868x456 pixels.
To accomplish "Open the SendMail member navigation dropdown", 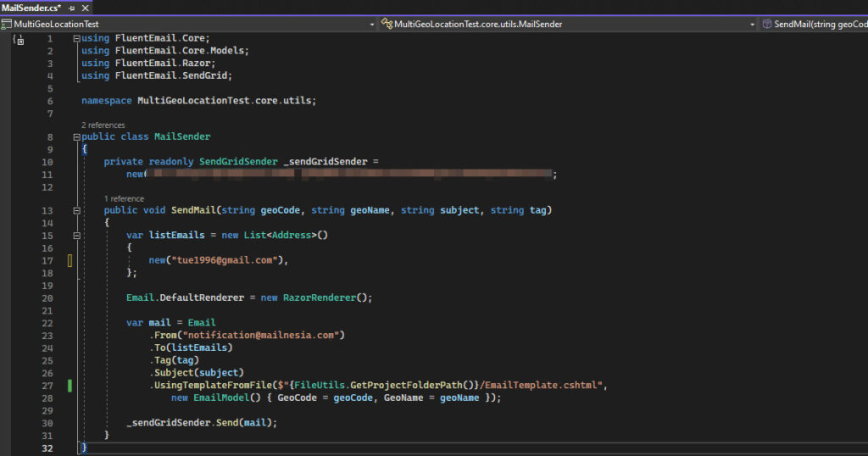I will click(818, 25).
